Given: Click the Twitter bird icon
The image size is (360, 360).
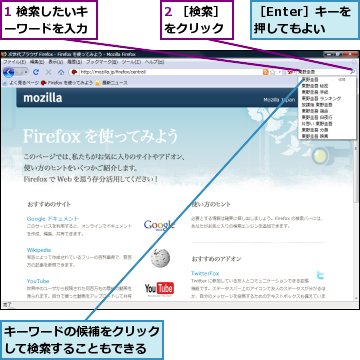Looking at the screenshot, I should pyautogui.click(x=320, y=275).
